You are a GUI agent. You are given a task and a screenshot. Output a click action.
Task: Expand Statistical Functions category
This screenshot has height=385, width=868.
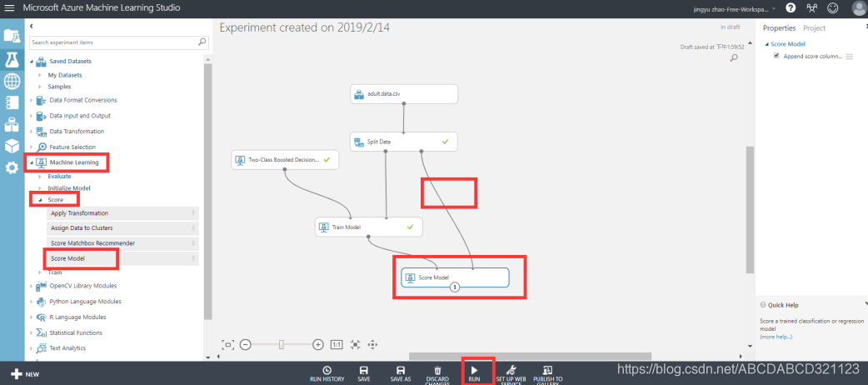(32, 333)
